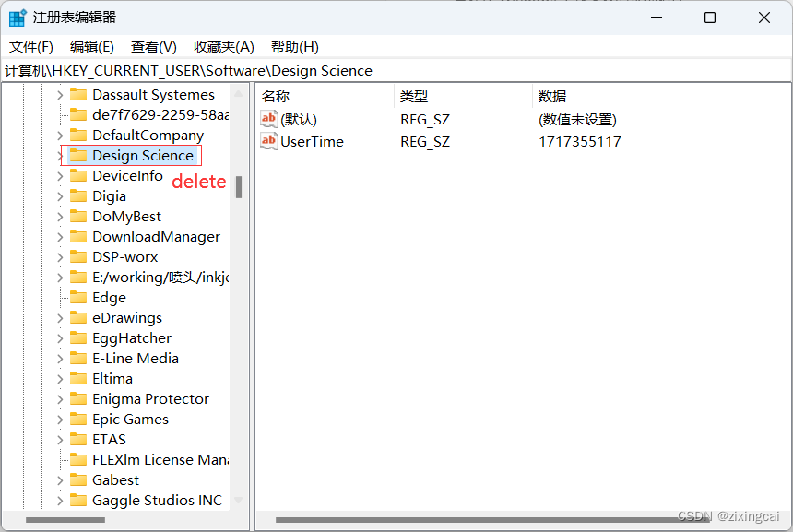793x532 pixels.
Task: Expand the Gaggle Studios INC key
Action: coord(60,501)
